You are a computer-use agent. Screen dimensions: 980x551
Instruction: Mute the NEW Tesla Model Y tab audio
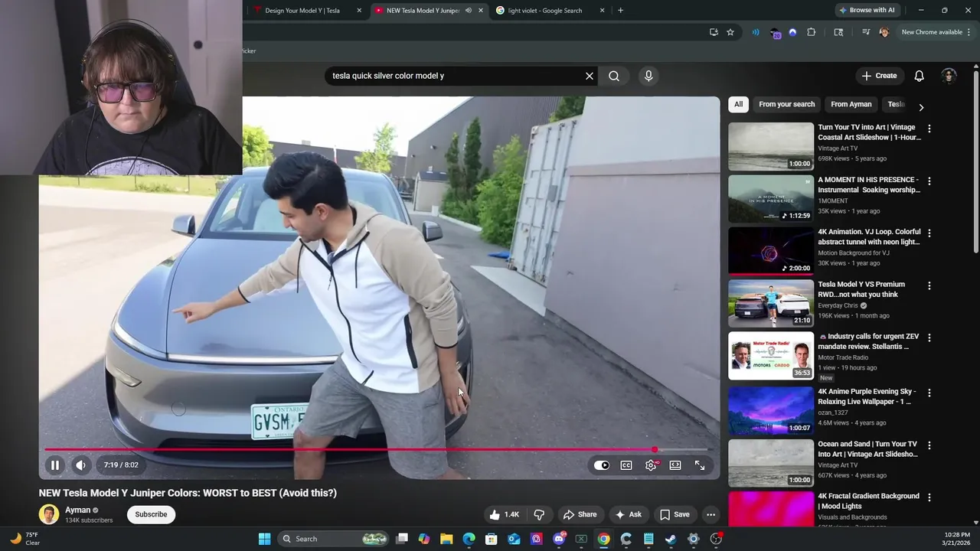click(x=468, y=11)
